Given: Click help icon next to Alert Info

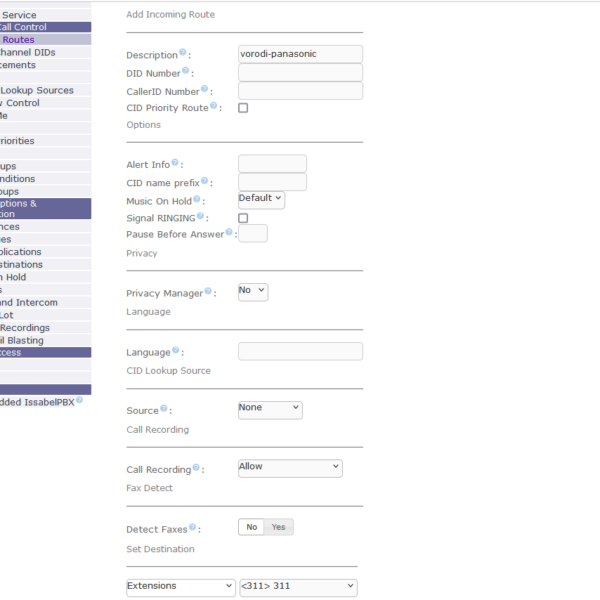Looking at the screenshot, I should pos(175,162).
